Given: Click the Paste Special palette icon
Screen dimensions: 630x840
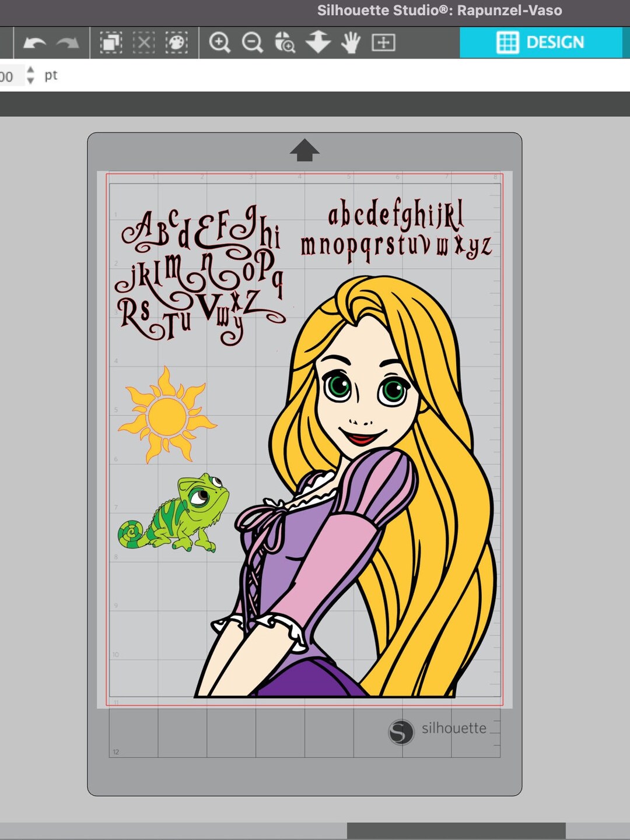Looking at the screenshot, I should click(x=178, y=42).
